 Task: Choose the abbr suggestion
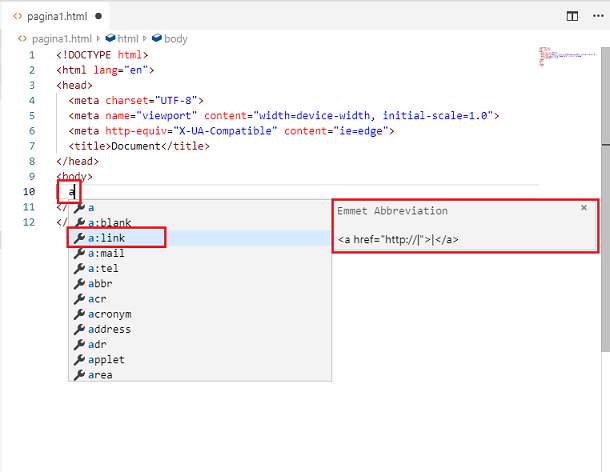pyautogui.click(x=200, y=284)
